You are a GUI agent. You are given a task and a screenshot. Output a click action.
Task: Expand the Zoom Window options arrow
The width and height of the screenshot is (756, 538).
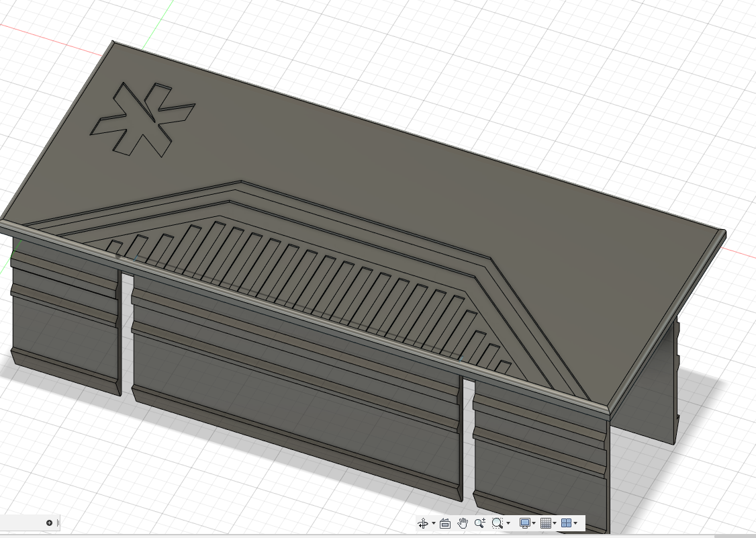[x=508, y=523]
